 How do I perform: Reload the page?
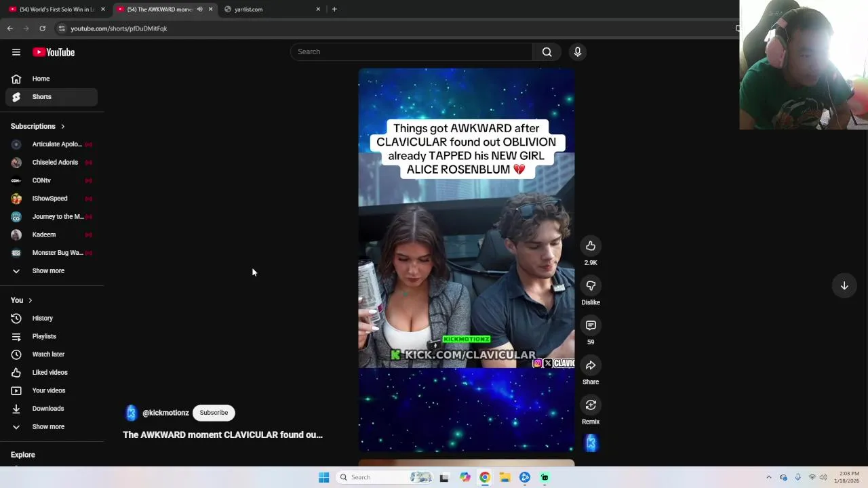tap(42, 28)
